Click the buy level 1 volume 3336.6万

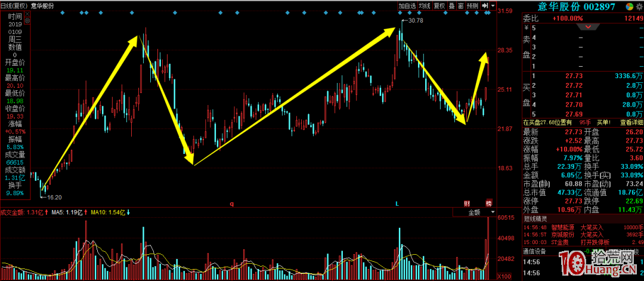(629, 76)
